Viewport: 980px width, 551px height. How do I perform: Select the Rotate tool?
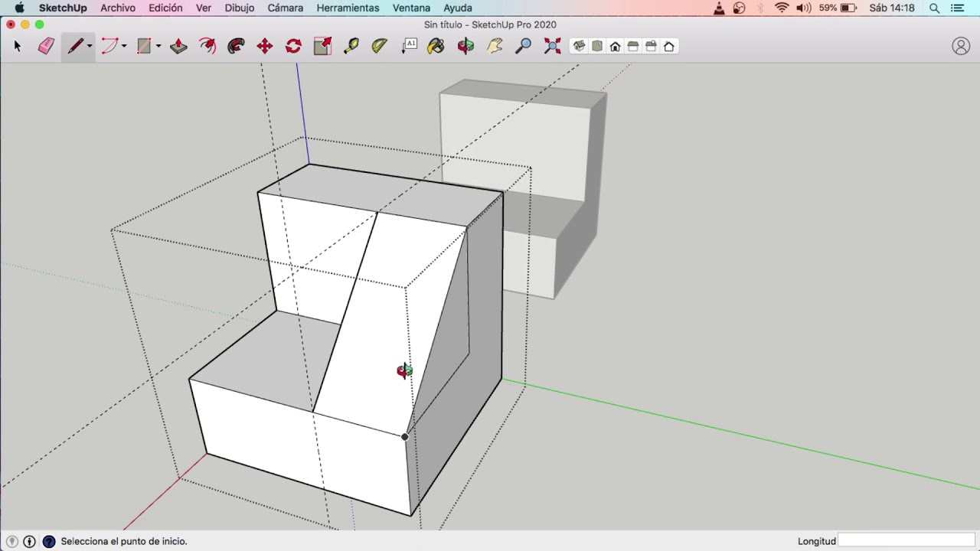pos(293,47)
